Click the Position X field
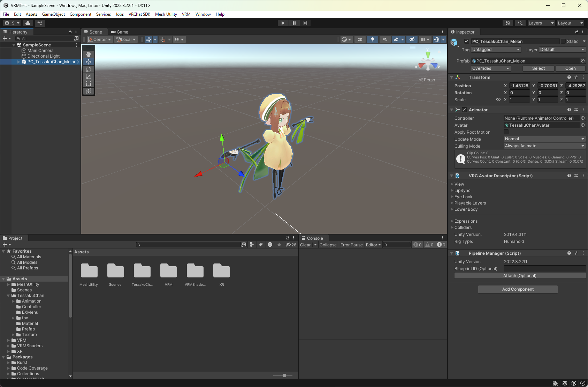This screenshot has height=387, width=588. point(519,85)
